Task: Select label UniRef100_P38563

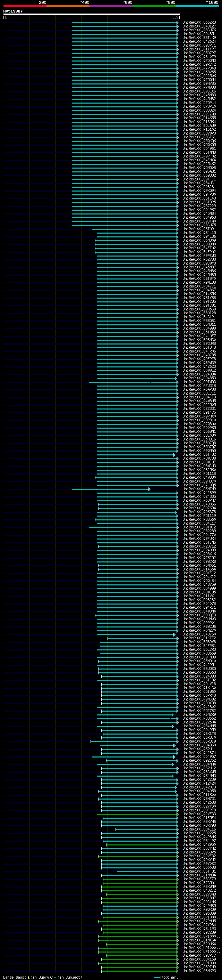Action: pos(199,672)
